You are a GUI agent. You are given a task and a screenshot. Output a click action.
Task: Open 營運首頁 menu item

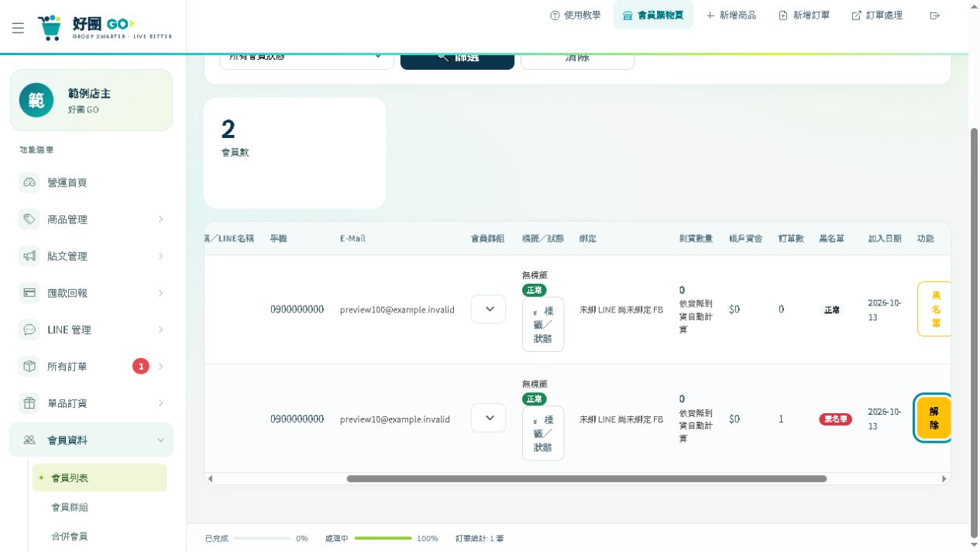[91, 182]
